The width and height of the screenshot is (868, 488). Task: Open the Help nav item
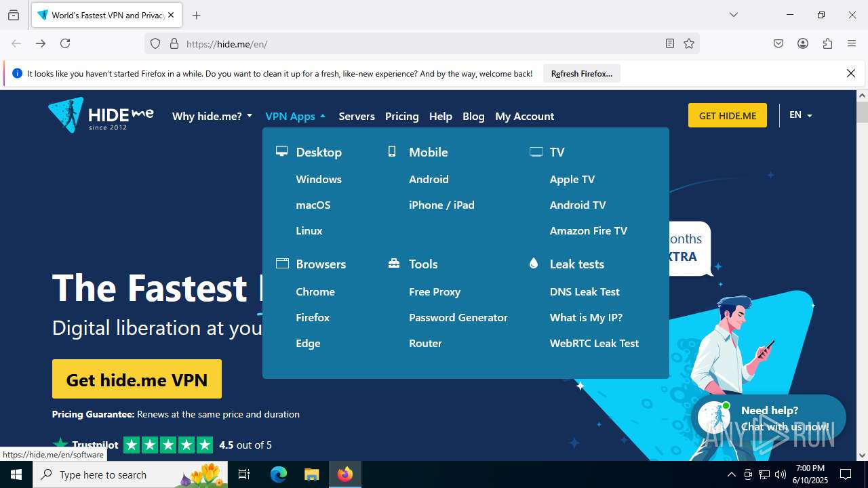pos(441,116)
